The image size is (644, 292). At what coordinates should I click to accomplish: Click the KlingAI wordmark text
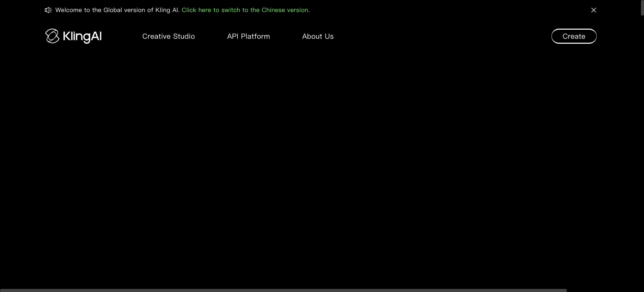[82, 36]
